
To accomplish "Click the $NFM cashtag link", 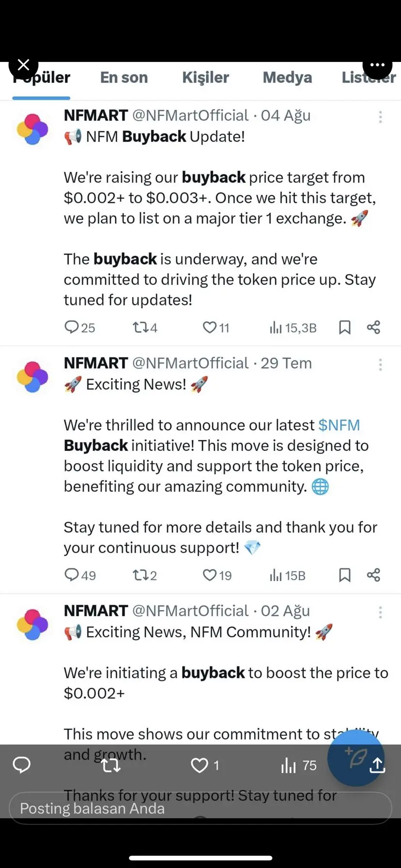I will pos(339,425).
